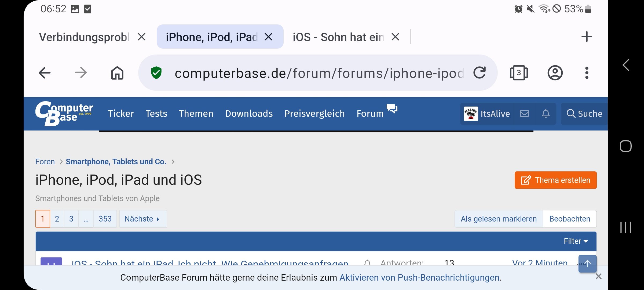Open the three-dot browser menu
This screenshot has height=290, width=644.
coord(587,73)
